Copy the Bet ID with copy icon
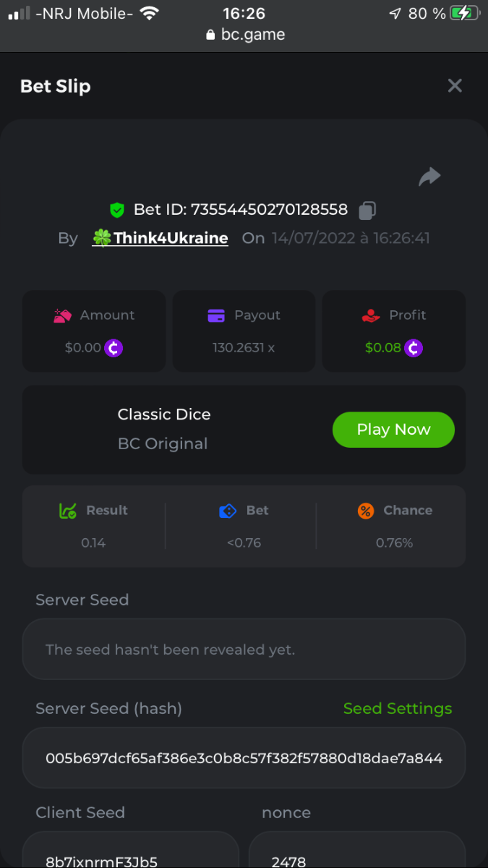Viewport: 488px width, 868px height. [x=367, y=210]
